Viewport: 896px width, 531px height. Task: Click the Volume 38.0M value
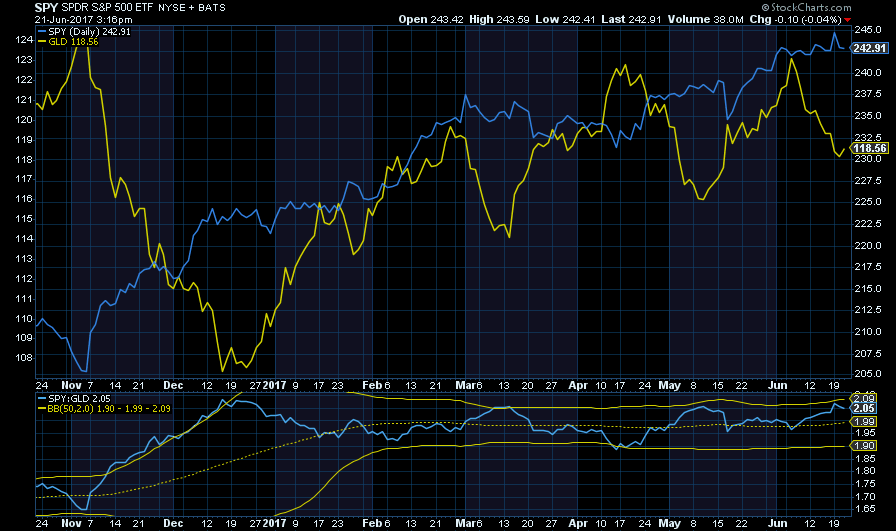[706, 19]
